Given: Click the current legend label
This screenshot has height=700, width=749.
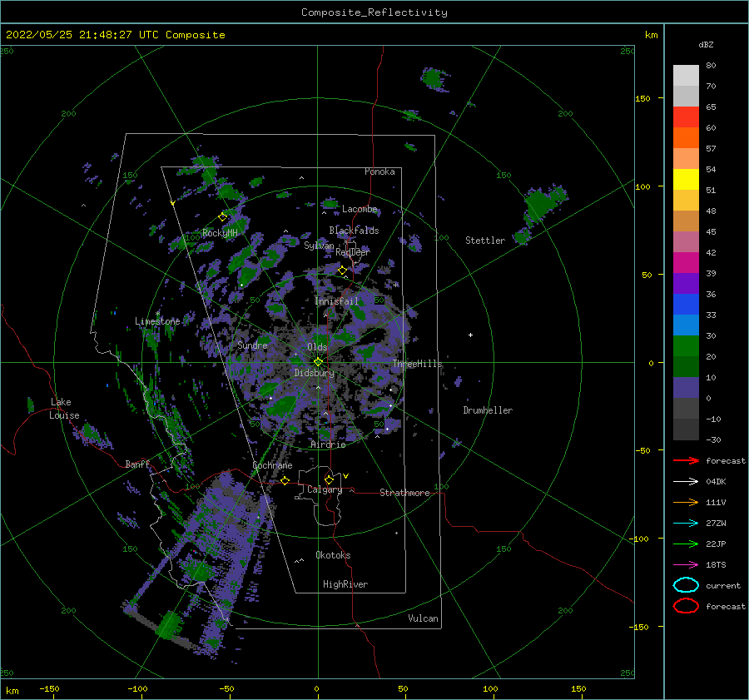Looking at the screenshot, I should pyautogui.click(x=723, y=585).
